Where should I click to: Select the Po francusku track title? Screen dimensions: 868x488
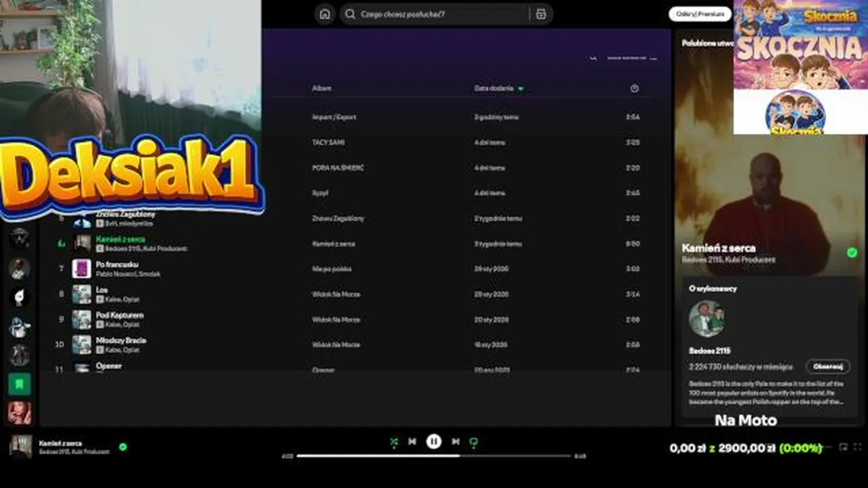click(117, 264)
